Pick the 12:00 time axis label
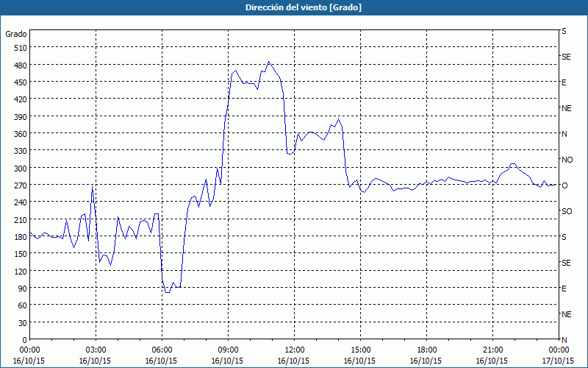The width and height of the screenshot is (588, 368). pos(295,350)
